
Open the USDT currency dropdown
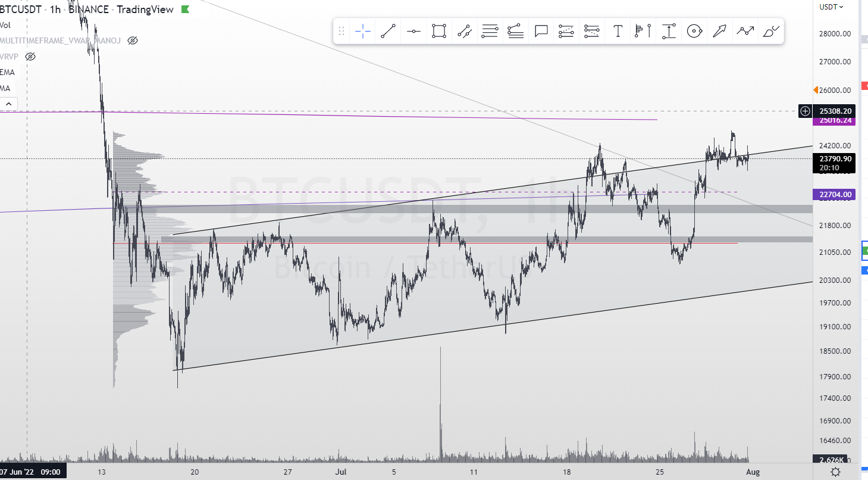832,7
